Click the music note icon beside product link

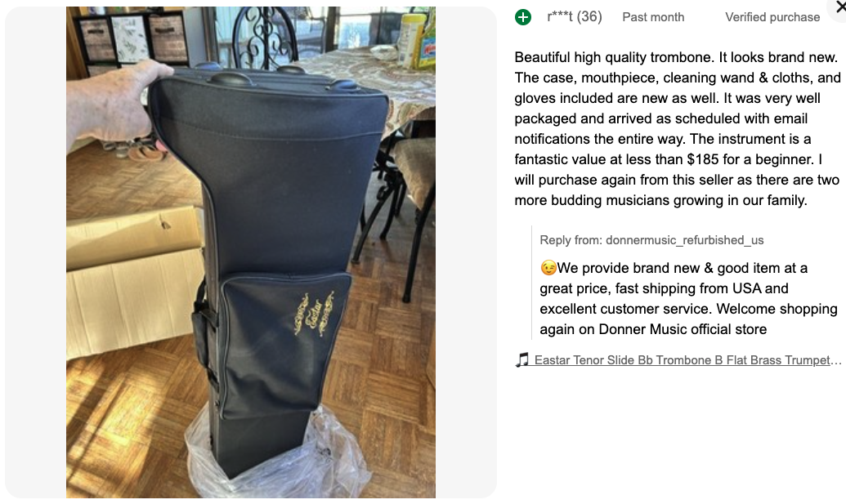(521, 359)
